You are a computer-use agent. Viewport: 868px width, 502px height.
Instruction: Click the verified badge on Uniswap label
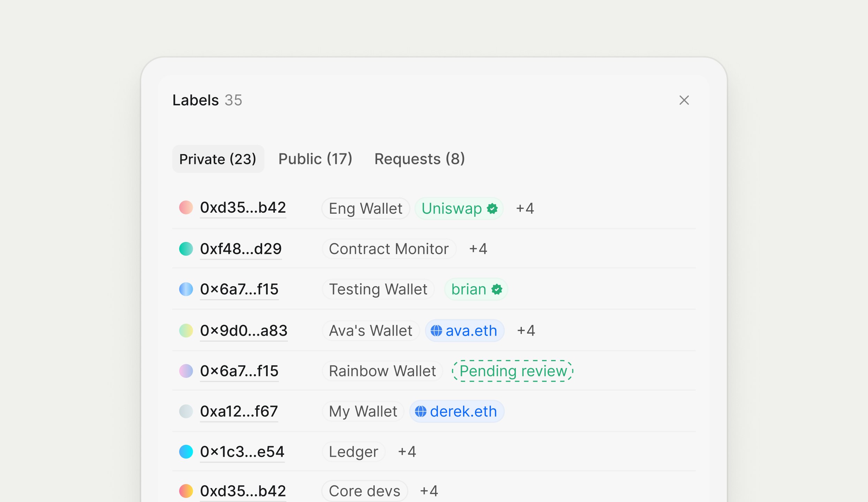pos(492,209)
